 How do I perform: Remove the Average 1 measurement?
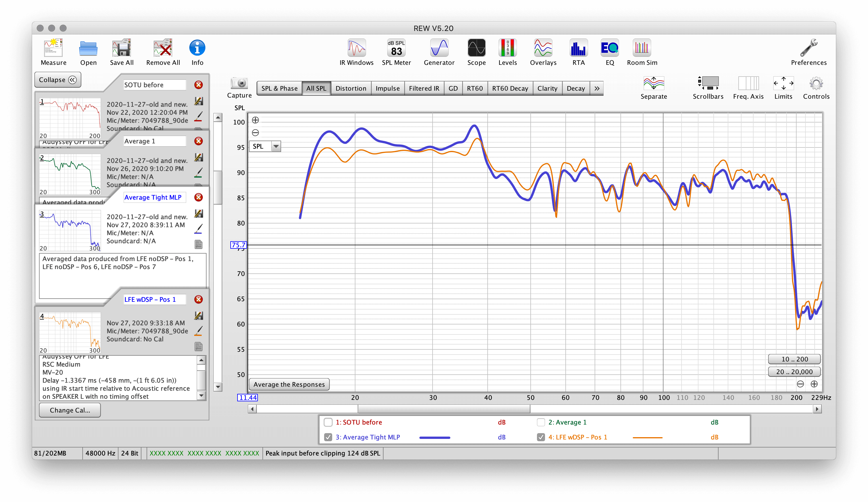198,141
